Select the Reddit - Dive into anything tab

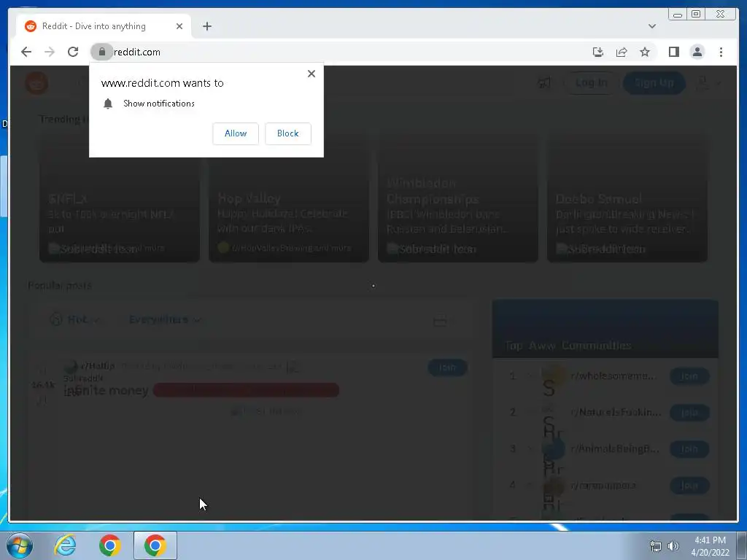tap(104, 26)
